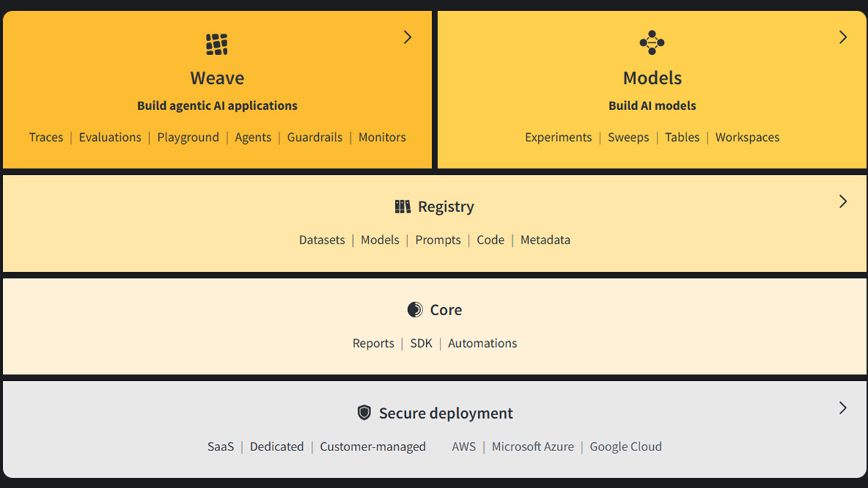Click the Registry books icon
The width and height of the screenshot is (868, 488).
pos(403,207)
